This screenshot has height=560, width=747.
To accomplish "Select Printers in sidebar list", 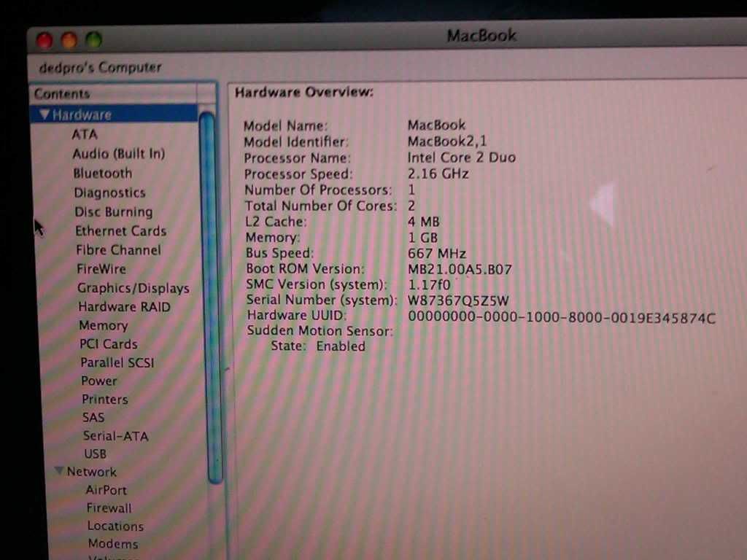I will click(x=104, y=399).
